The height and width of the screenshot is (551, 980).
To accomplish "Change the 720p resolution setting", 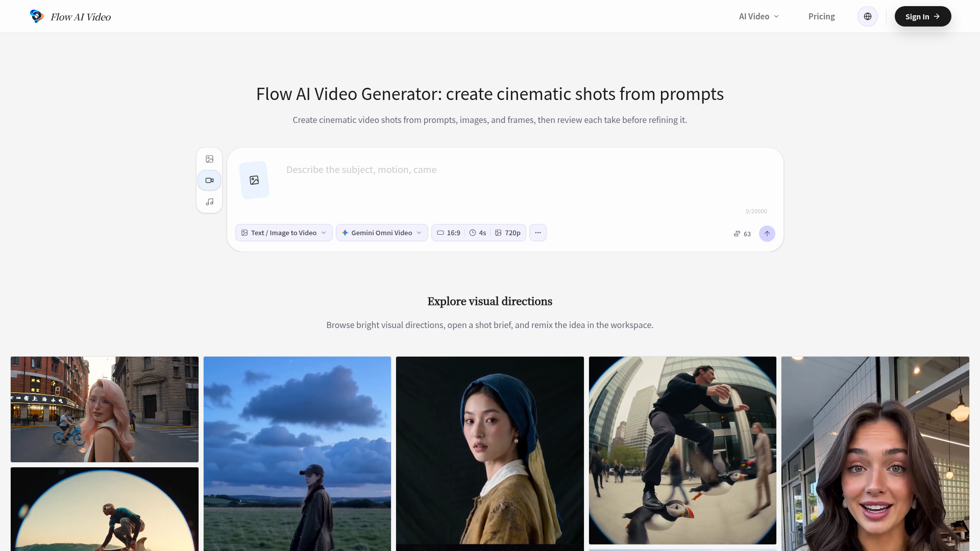I will [x=508, y=233].
